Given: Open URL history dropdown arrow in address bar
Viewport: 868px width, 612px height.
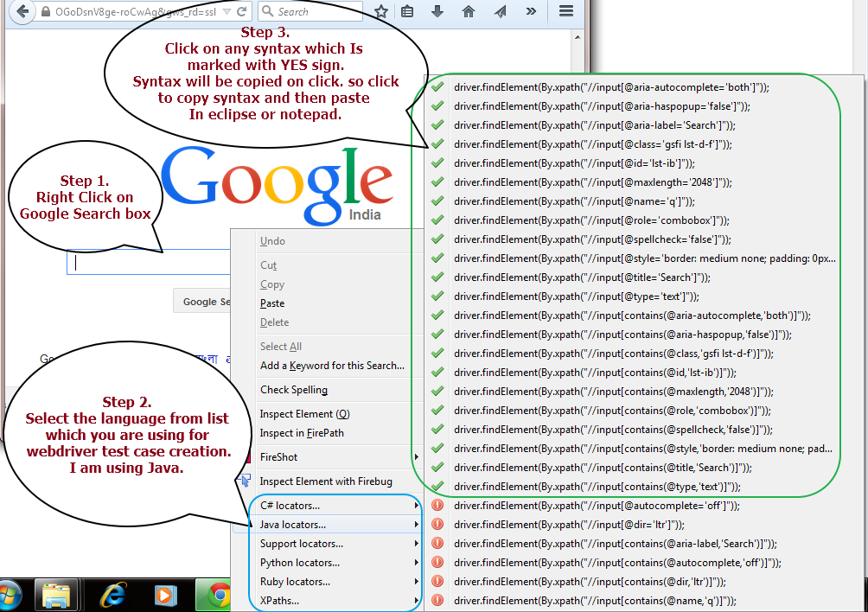Looking at the screenshot, I should point(227,11).
